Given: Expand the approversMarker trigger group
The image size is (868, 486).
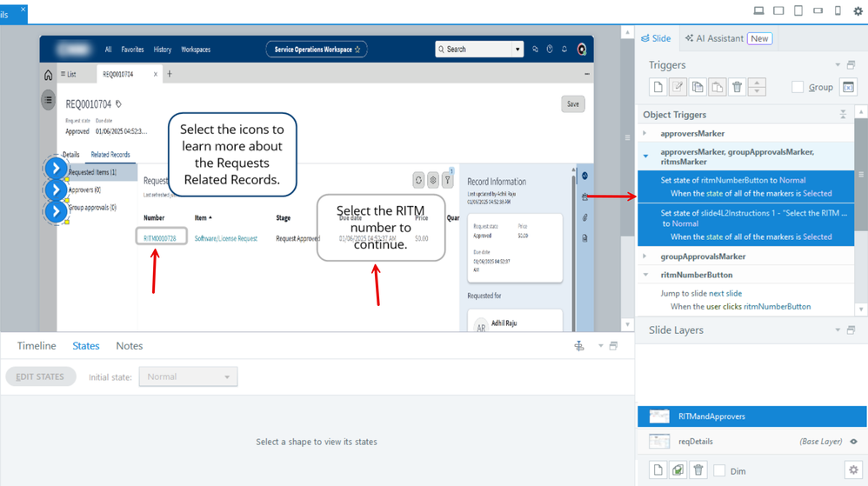Looking at the screenshot, I should (644, 133).
